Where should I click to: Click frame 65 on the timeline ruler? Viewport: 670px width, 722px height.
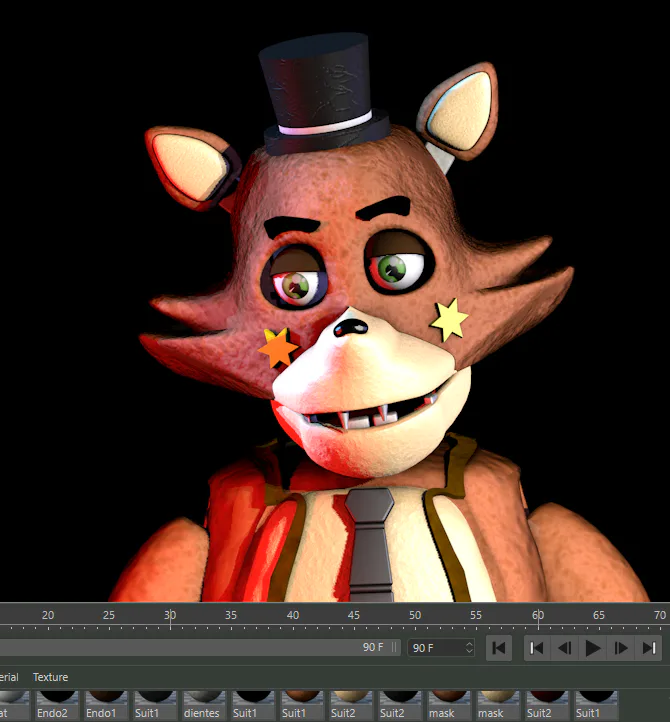pyautogui.click(x=599, y=615)
